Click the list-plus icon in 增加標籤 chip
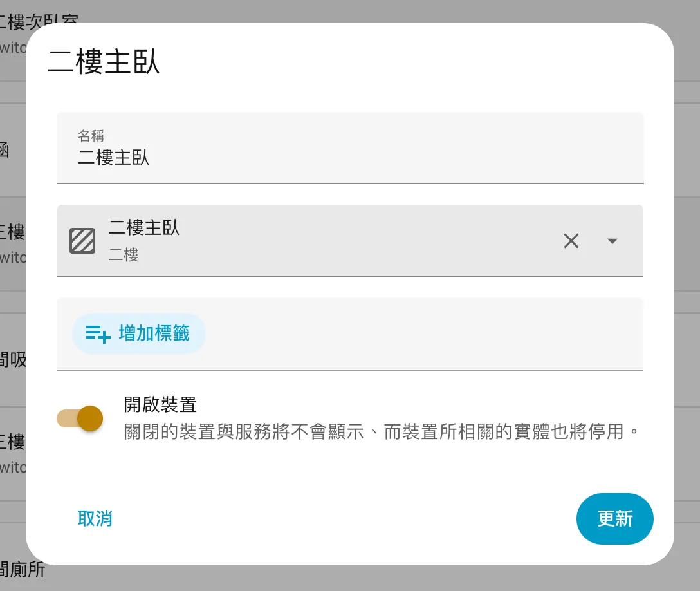 tap(98, 333)
